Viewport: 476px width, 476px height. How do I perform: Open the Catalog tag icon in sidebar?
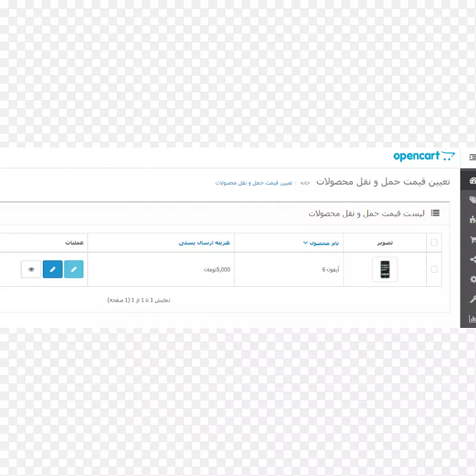(x=472, y=200)
